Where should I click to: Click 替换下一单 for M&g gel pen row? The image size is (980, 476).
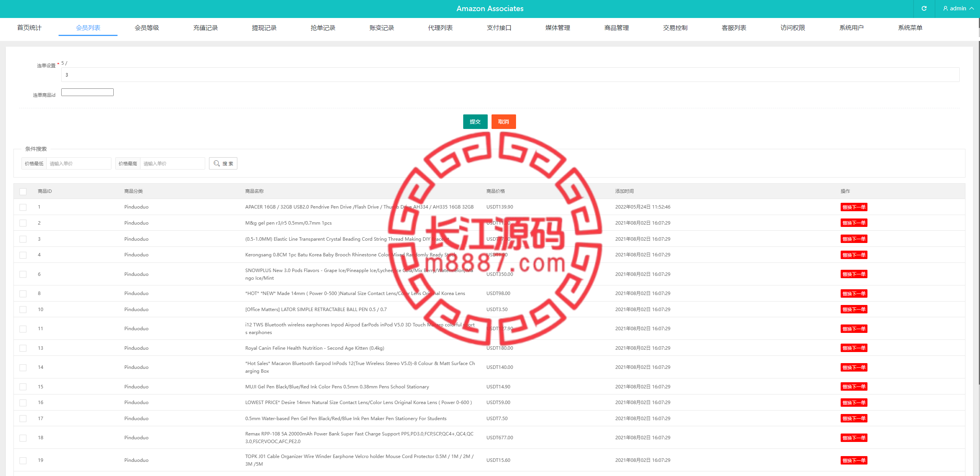coord(854,223)
